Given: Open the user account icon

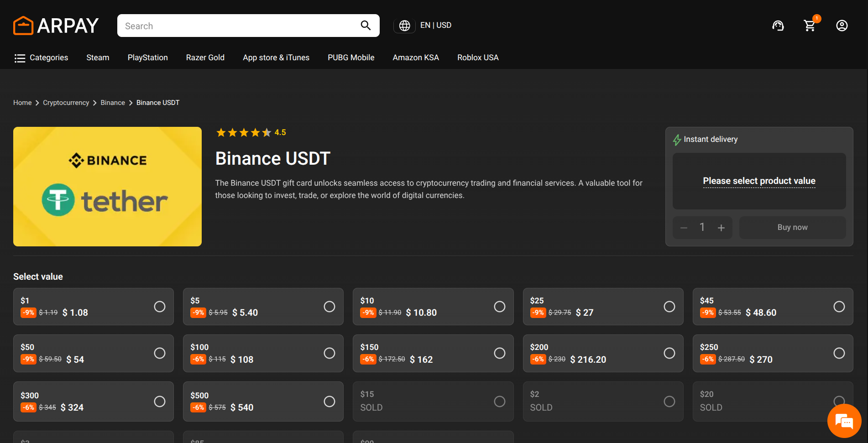Looking at the screenshot, I should point(842,26).
